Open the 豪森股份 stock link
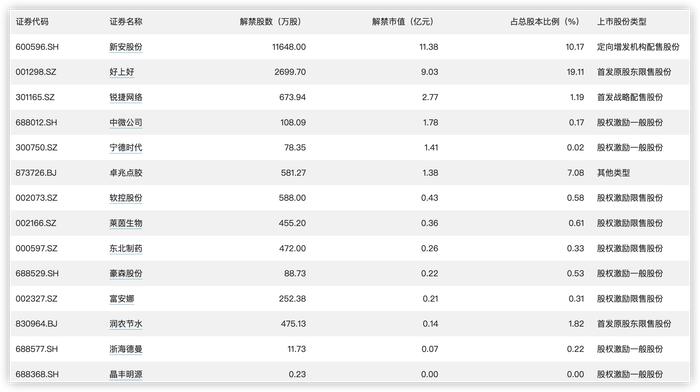 126,273
